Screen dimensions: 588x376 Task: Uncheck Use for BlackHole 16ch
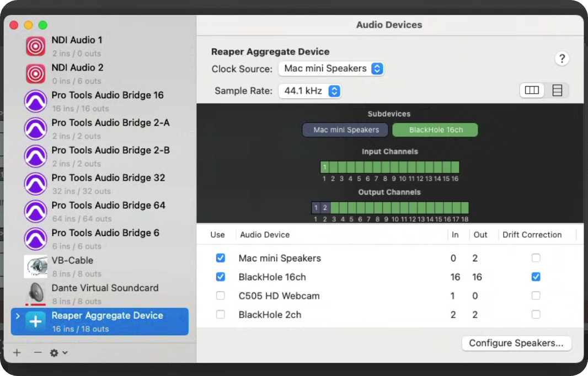tap(221, 277)
